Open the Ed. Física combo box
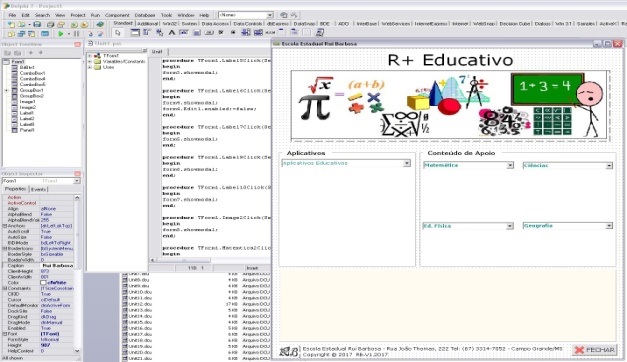Viewport: 627px width, 362px height. tap(509, 226)
